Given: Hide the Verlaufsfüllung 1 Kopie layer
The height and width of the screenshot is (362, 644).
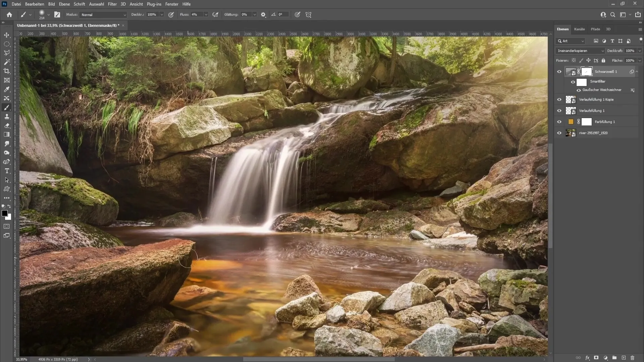Looking at the screenshot, I should (x=559, y=100).
